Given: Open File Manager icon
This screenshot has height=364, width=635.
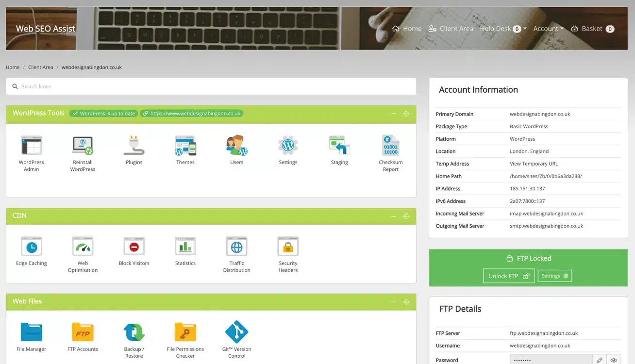Looking at the screenshot, I should 32,332.
